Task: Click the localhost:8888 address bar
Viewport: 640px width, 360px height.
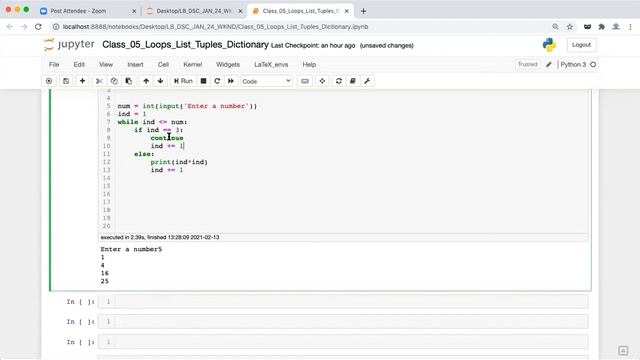Action: click(216, 27)
